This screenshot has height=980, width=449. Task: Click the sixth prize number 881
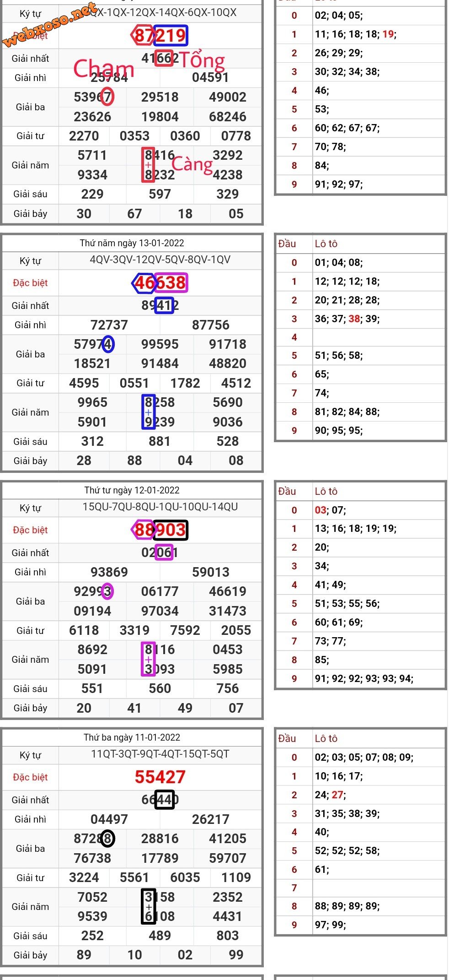160,441
